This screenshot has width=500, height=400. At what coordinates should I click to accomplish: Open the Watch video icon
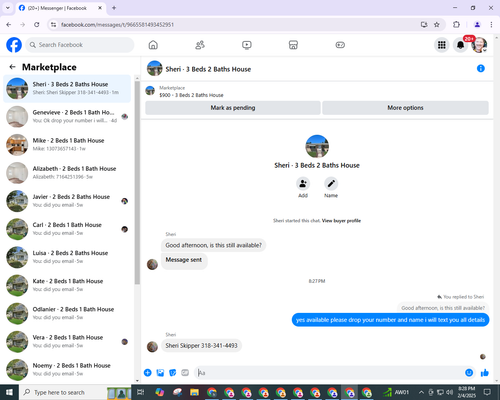(x=247, y=45)
